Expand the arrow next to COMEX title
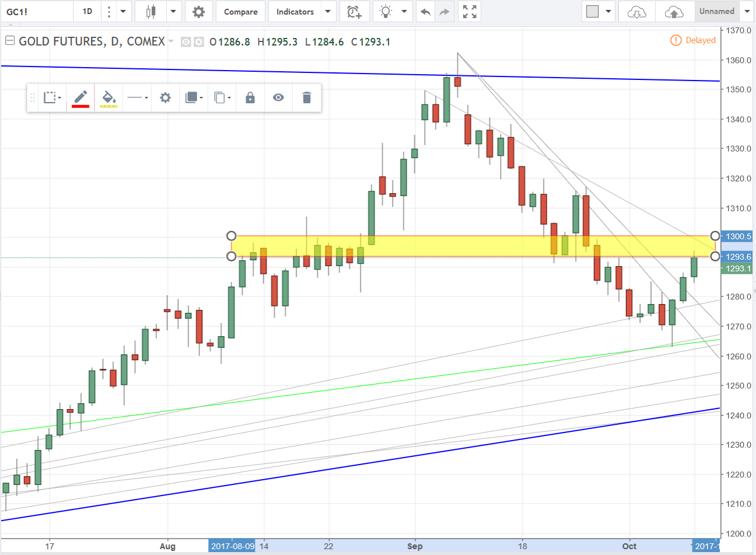The width and height of the screenshot is (756, 555). click(x=171, y=41)
